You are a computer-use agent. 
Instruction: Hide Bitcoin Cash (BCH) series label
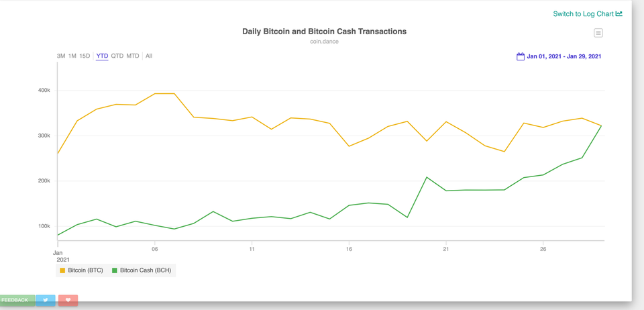[x=146, y=270]
